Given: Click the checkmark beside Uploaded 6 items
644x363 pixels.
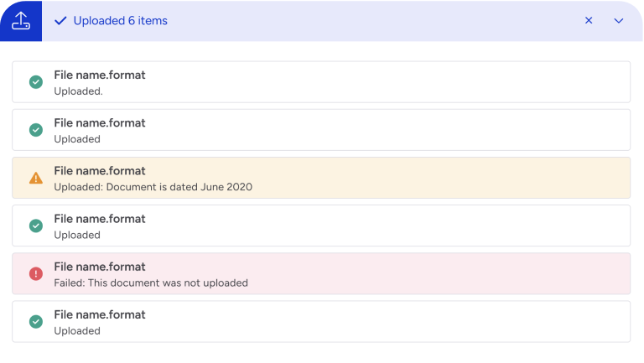Looking at the screenshot, I should (x=60, y=21).
